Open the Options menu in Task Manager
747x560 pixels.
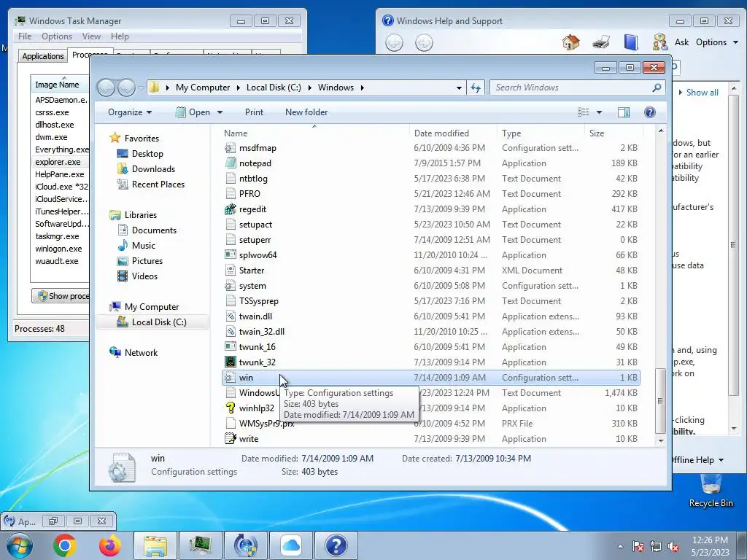(57, 36)
